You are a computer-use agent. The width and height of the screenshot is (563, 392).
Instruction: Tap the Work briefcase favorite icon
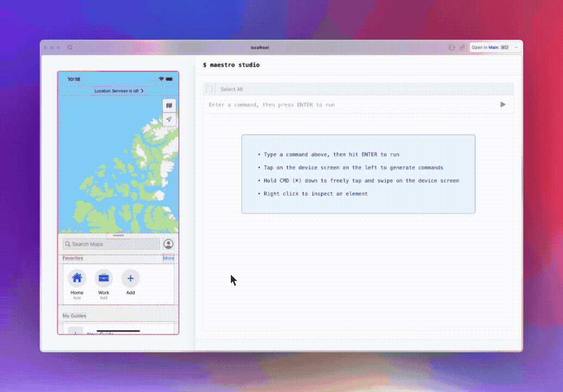[104, 278]
